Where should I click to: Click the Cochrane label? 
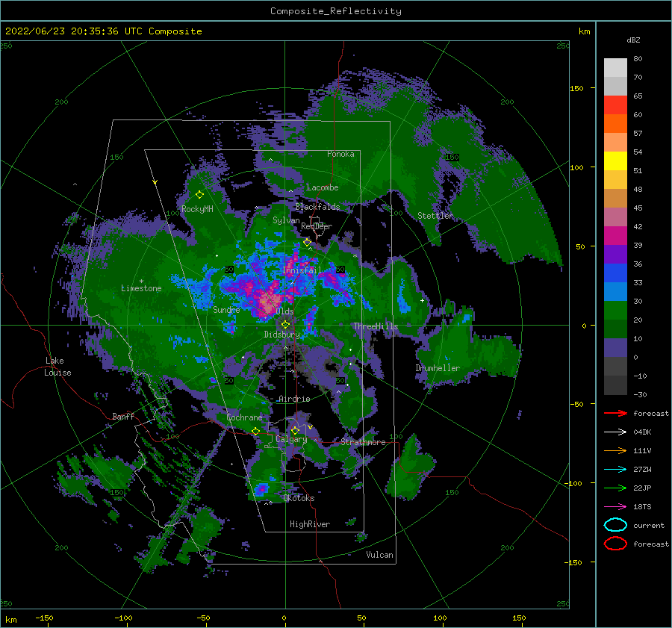[x=244, y=417]
